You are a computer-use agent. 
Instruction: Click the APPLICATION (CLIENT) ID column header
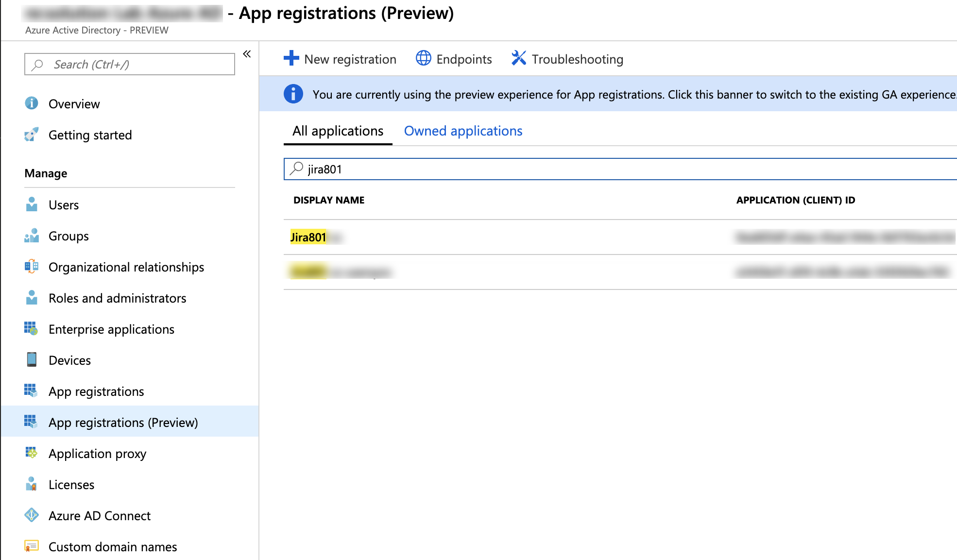pyautogui.click(x=796, y=200)
